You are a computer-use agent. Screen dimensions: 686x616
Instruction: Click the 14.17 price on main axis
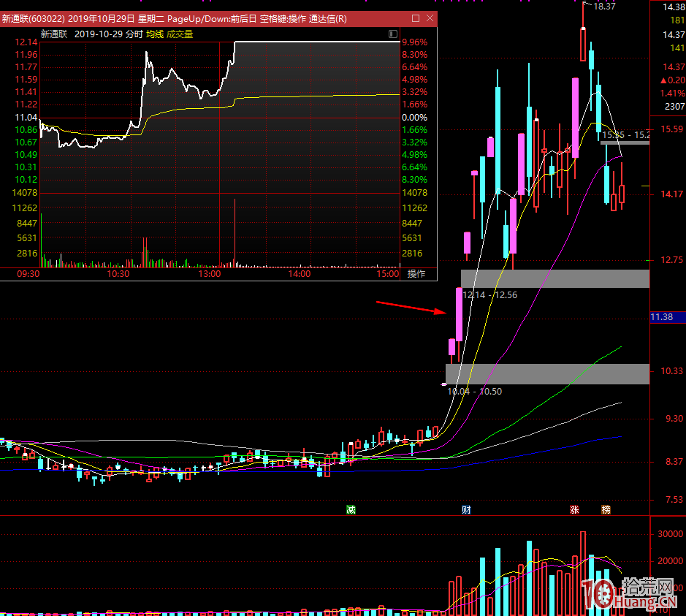click(672, 194)
